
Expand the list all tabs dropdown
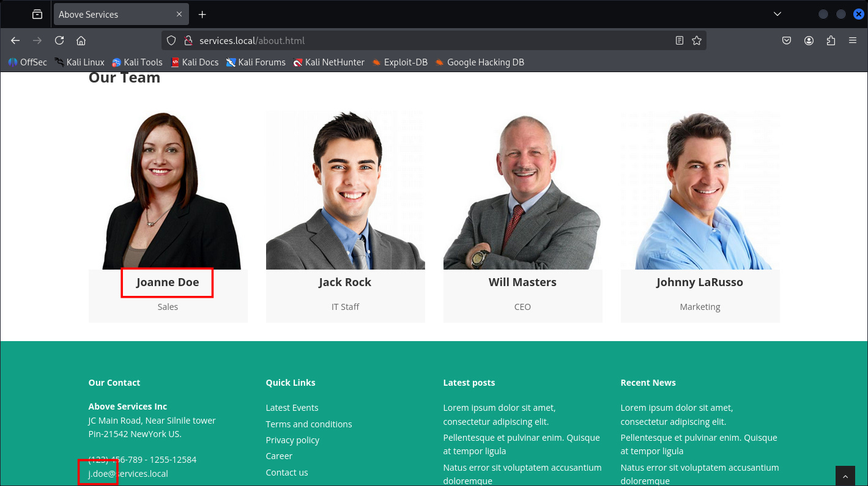click(x=777, y=14)
